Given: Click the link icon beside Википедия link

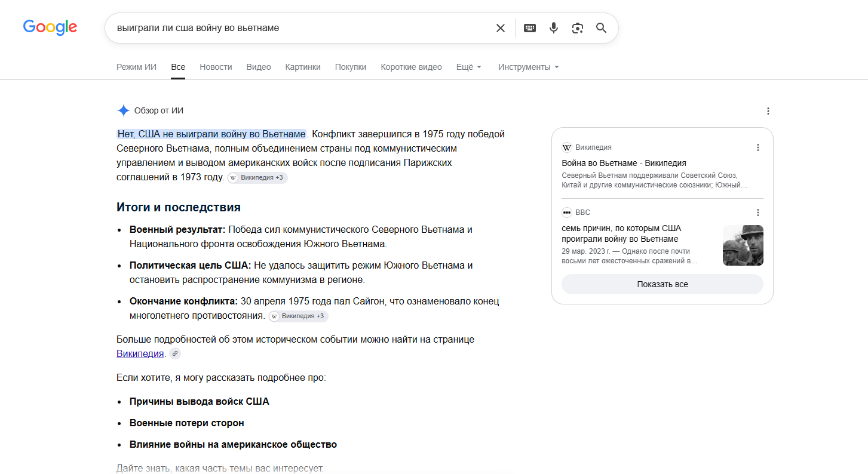Looking at the screenshot, I should point(175,353).
